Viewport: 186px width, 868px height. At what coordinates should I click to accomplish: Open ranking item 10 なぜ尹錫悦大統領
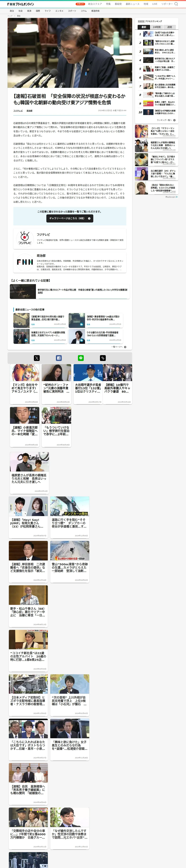coord(157,112)
